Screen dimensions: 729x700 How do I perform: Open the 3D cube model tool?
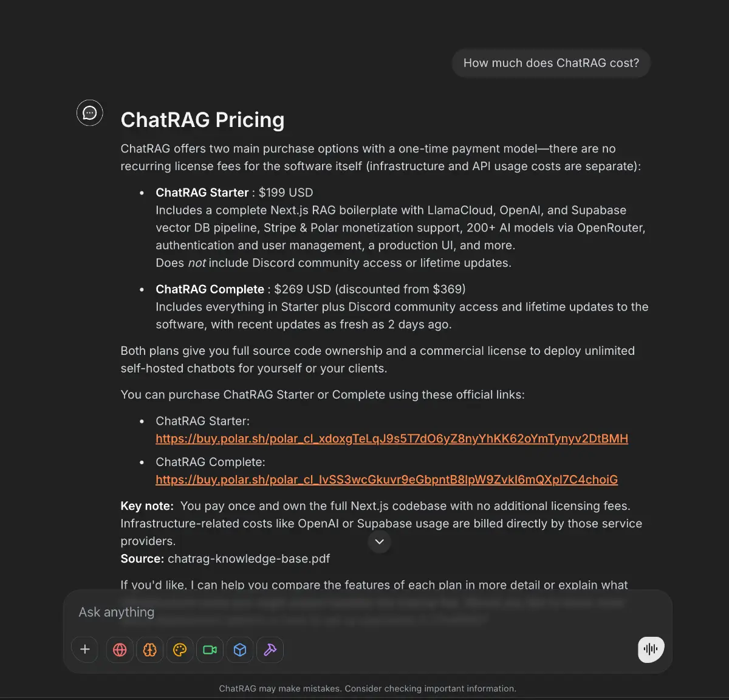click(x=239, y=650)
